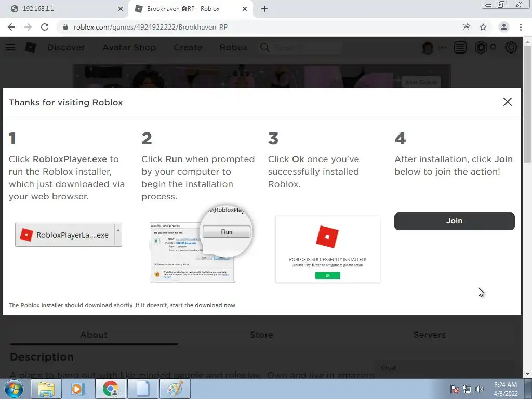This screenshot has height=399, width=532.
Task: Click the Run prompt illustration
Action: point(201,244)
